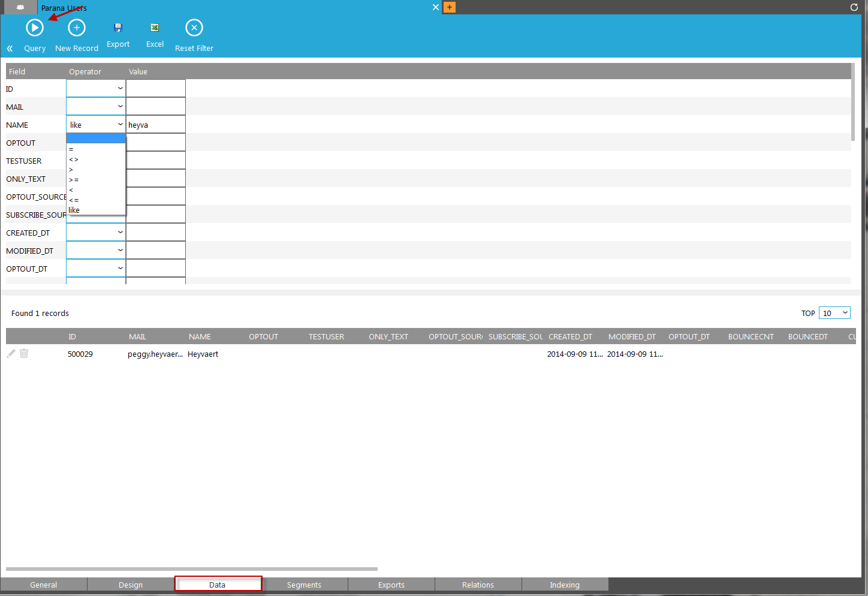The width and height of the screenshot is (868, 596).
Task: Collapse panel with double chevron icon
Action: point(10,49)
